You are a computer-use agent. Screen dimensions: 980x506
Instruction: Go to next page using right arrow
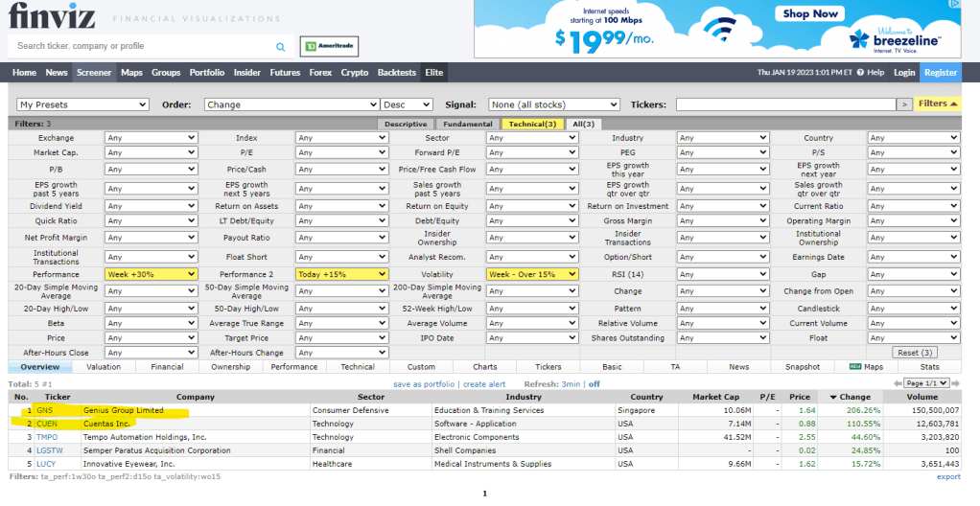click(957, 382)
